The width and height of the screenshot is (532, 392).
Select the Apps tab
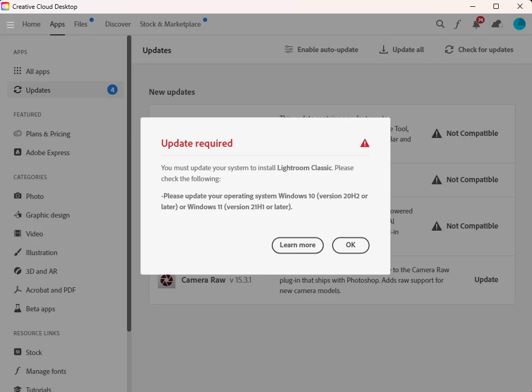[x=57, y=24]
